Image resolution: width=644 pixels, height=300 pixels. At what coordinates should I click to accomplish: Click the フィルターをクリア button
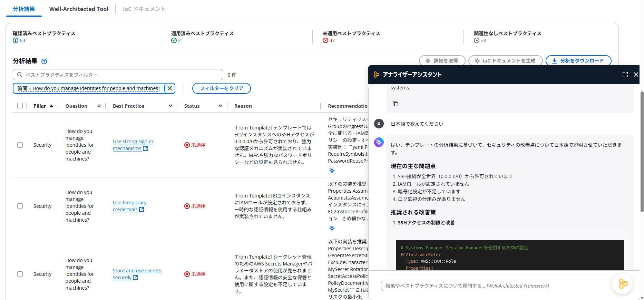[x=222, y=88]
